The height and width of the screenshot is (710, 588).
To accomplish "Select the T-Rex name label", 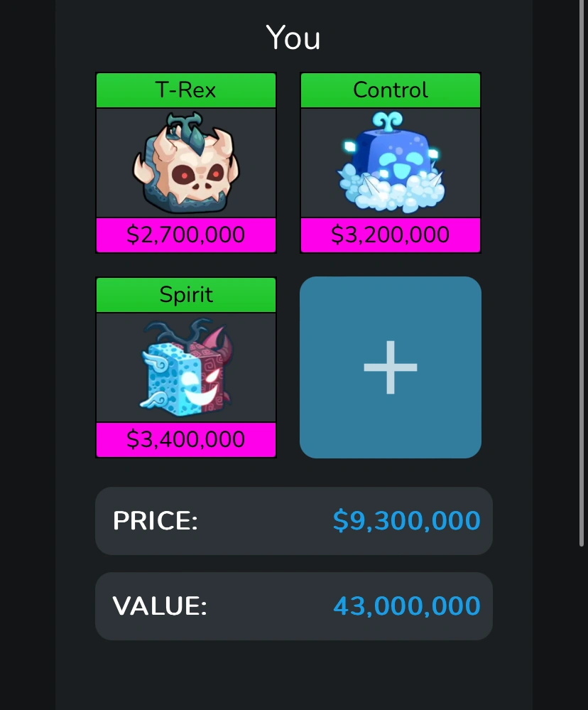I will 186,90.
